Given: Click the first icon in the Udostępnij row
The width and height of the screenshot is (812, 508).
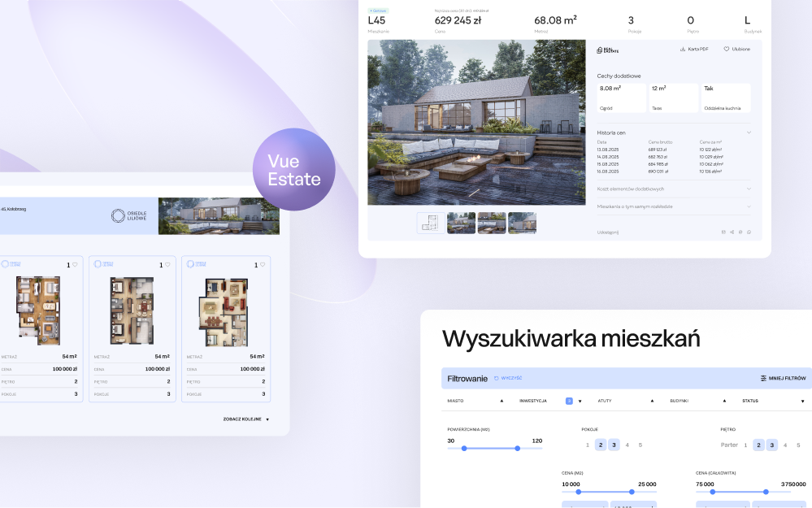Looking at the screenshot, I should pos(723,232).
